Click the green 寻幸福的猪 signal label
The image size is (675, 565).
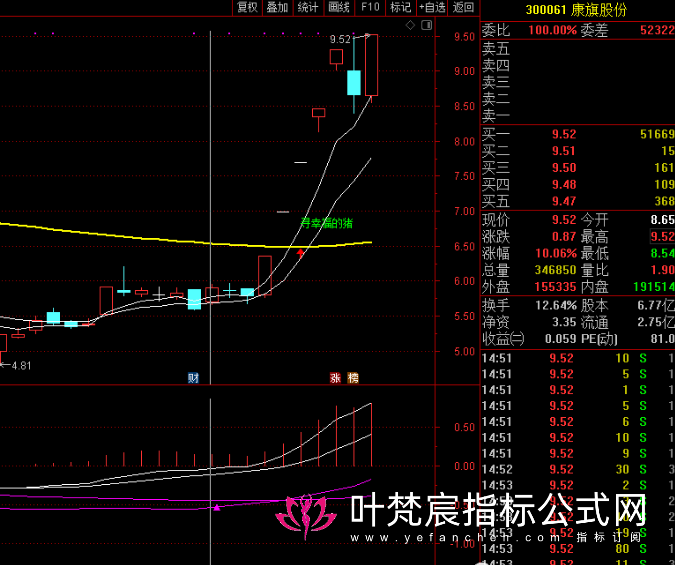[x=327, y=223]
